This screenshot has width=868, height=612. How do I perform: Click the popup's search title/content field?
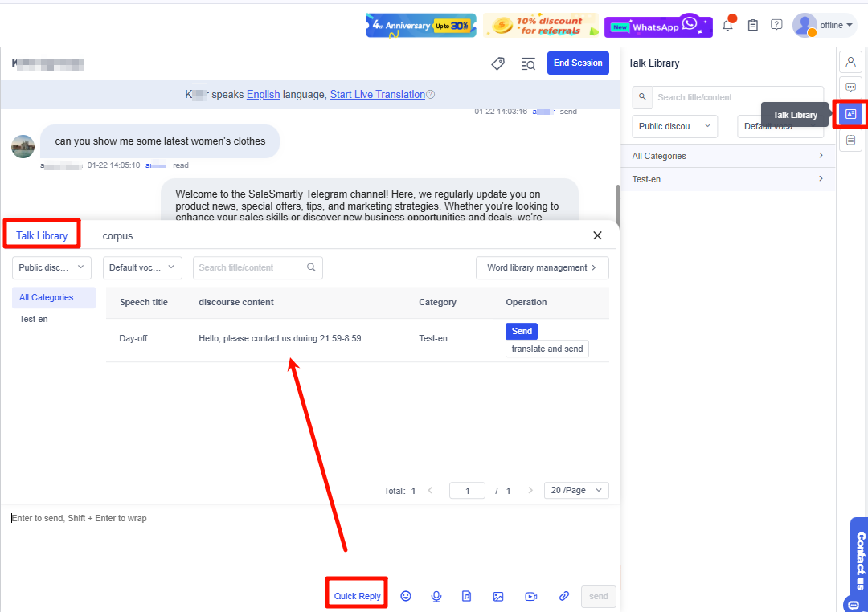[251, 267]
